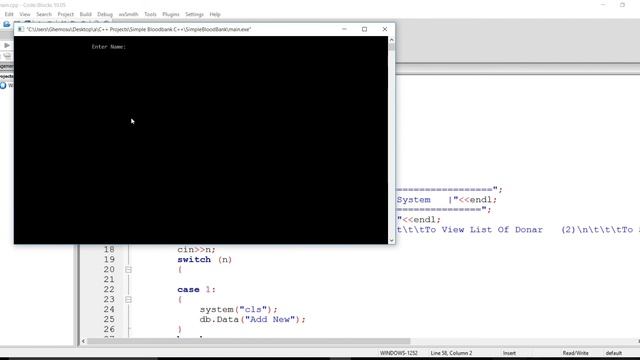Click the workspace globe icon in tree
The image size is (640, 360).
[x=3, y=86]
